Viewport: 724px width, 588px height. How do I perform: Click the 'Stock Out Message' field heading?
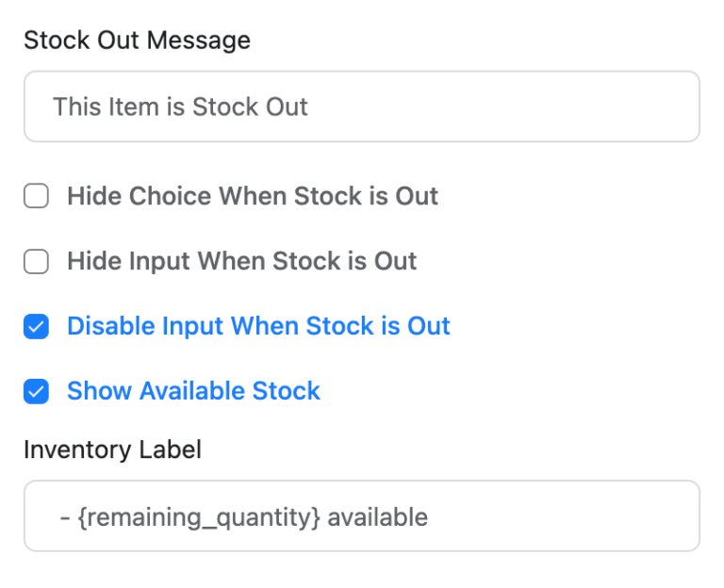[137, 41]
